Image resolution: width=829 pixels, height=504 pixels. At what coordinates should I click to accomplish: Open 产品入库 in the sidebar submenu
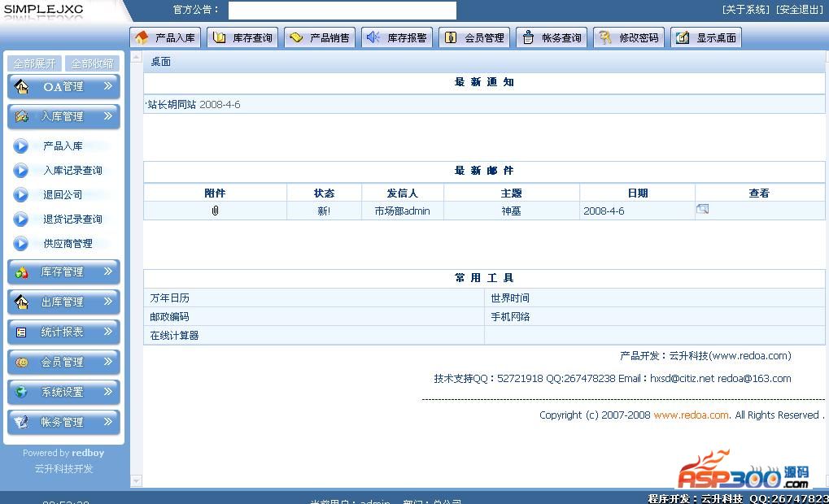coord(63,146)
